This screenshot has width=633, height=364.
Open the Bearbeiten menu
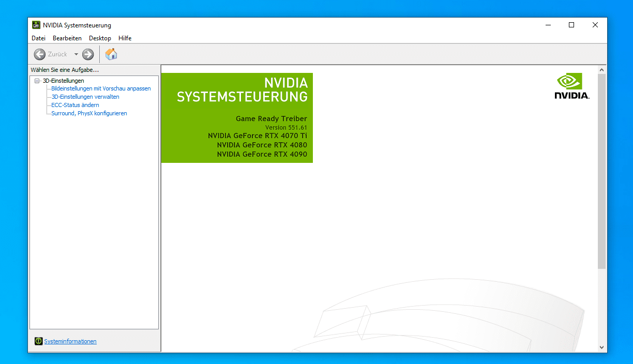tap(67, 38)
